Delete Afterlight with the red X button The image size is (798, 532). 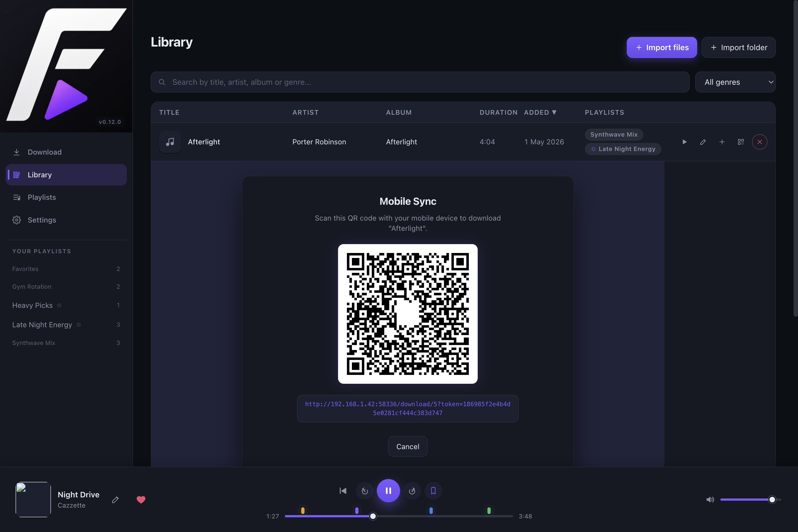point(760,142)
